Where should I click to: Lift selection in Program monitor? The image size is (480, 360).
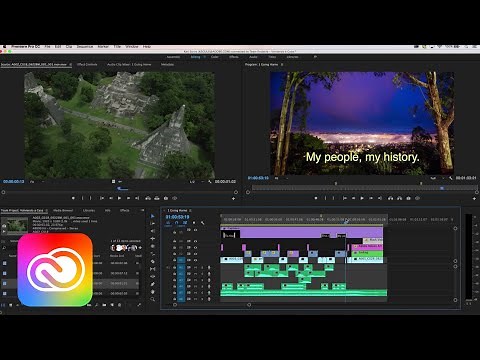390,198
